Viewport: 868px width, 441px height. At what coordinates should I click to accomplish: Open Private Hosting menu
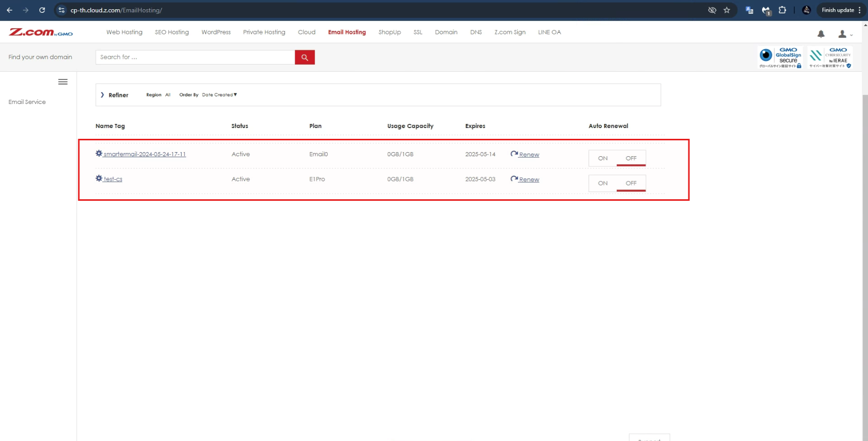(264, 32)
